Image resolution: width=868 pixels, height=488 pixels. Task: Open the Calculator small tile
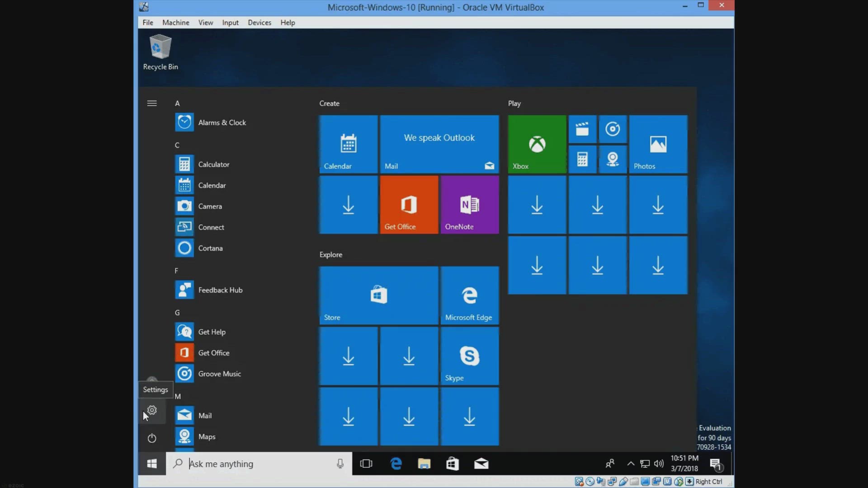pos(582,159)
